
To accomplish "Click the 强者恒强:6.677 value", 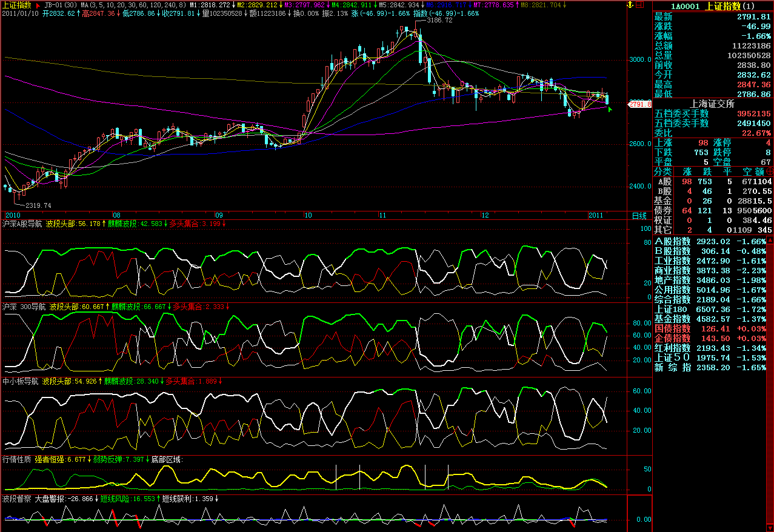I will [59, 459].
